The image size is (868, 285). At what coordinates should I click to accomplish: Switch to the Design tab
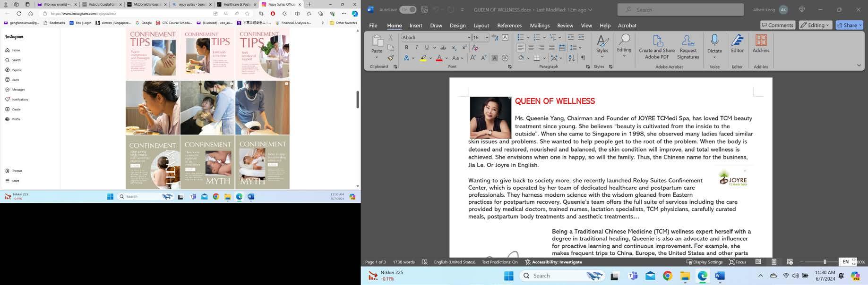457,25
